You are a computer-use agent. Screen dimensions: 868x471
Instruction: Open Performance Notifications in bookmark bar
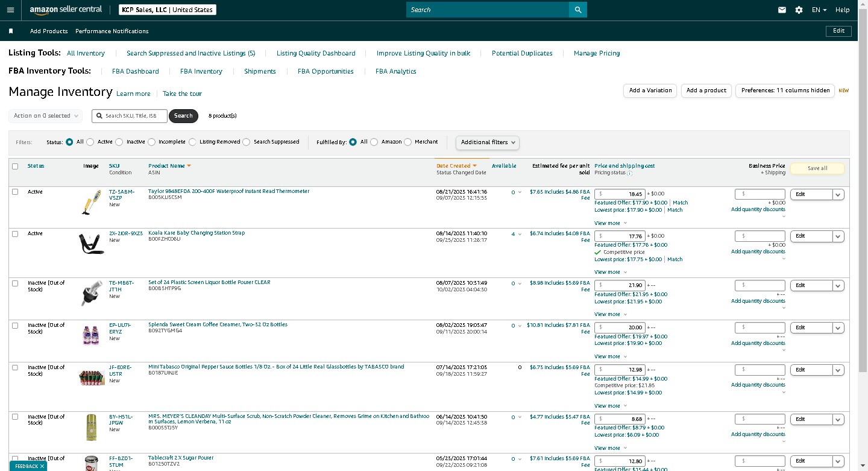coord(112,31)
